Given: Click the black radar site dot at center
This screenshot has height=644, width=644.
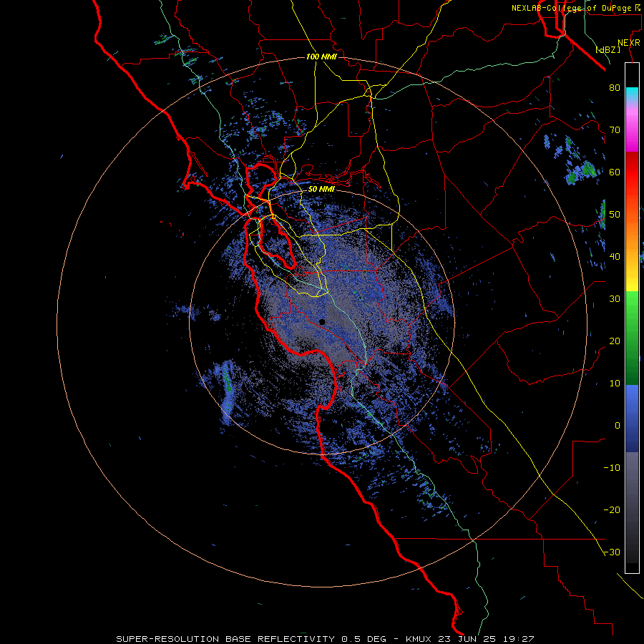Looking at the screenshot, I should click(x=322, y=322).
